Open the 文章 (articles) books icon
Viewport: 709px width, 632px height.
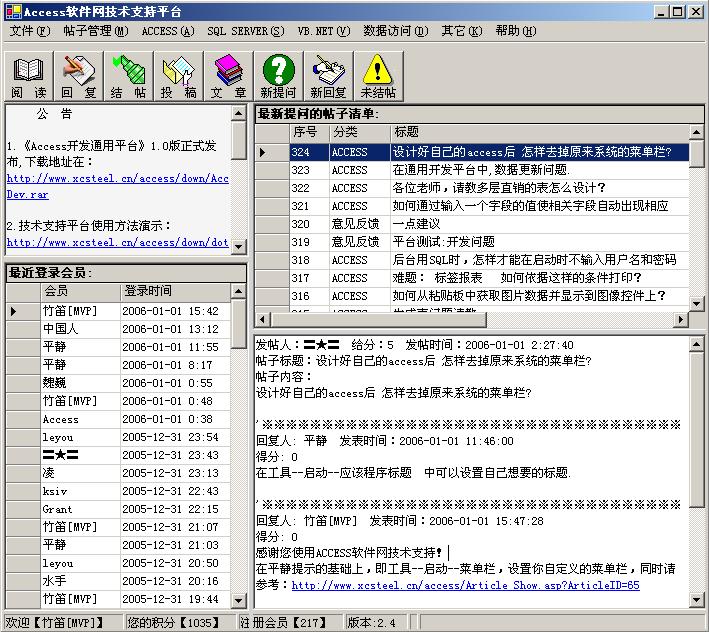click(228, 76)
